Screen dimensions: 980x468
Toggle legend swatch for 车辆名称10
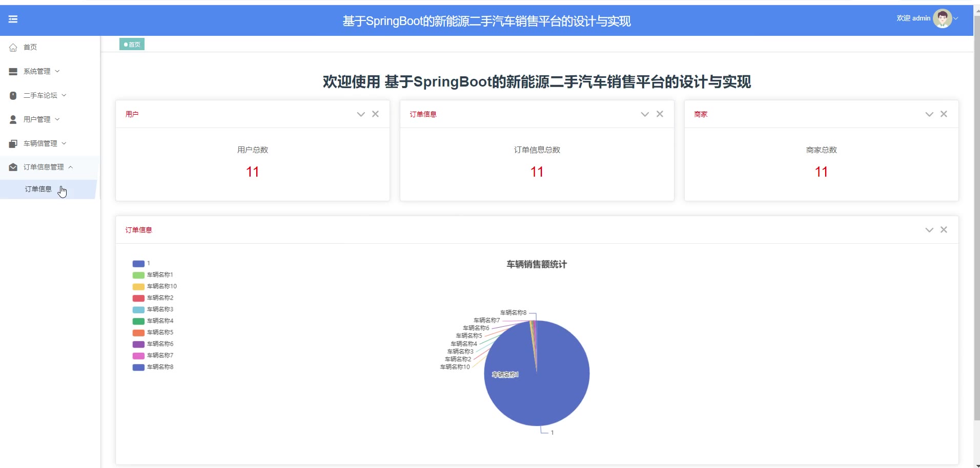[x=138, y=287]
